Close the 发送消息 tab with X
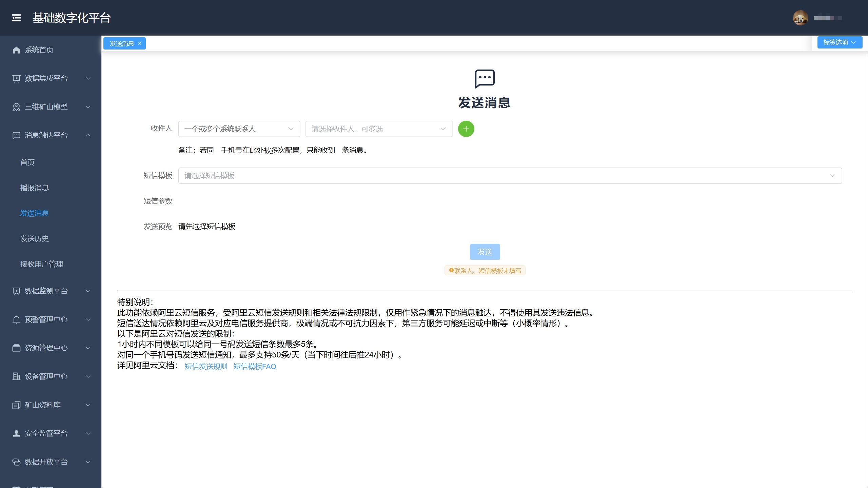 (x=140, y=43)
